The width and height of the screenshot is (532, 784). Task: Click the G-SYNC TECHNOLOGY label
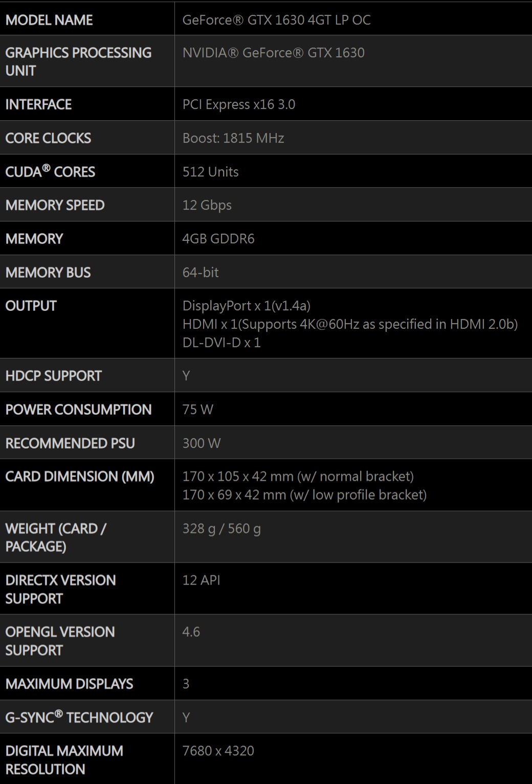79,718
